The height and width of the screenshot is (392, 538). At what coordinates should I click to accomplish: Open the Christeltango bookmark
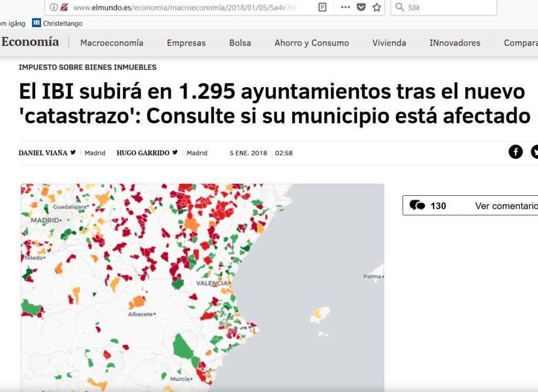[x=57, y=23]
